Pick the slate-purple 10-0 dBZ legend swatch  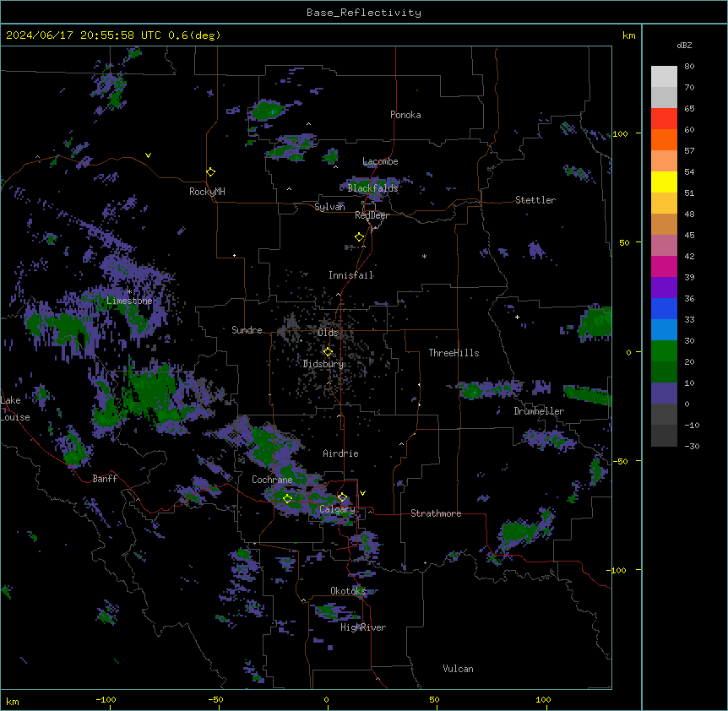tap(664, 393)
